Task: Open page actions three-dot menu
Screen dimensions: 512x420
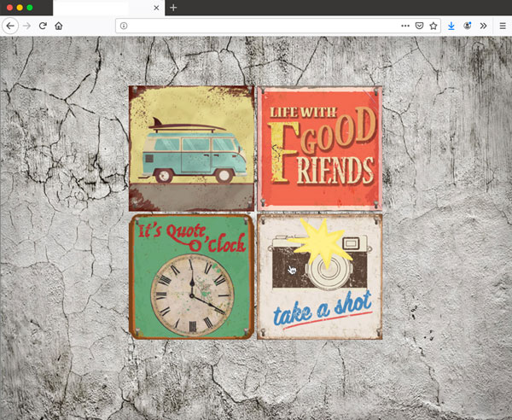Action: coord(404,26)
